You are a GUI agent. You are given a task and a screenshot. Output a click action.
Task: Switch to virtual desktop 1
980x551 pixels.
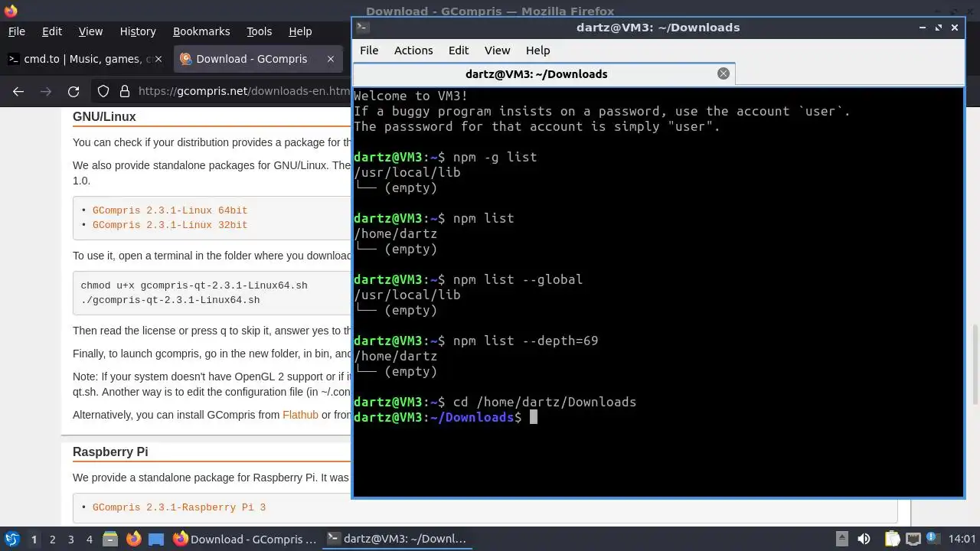34,539
